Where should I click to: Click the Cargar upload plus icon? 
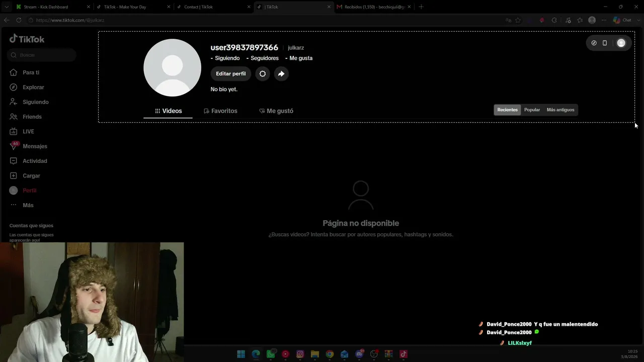[x=14, y=175]
